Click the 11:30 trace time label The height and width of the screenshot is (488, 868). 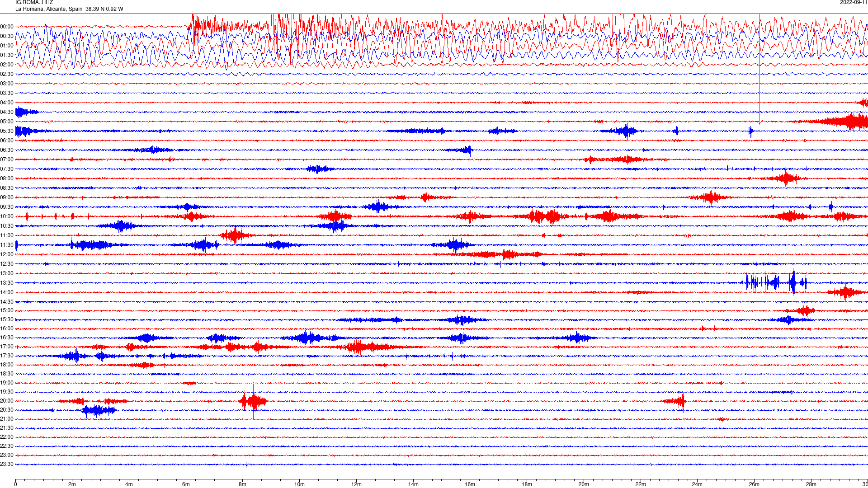point(7,245)
